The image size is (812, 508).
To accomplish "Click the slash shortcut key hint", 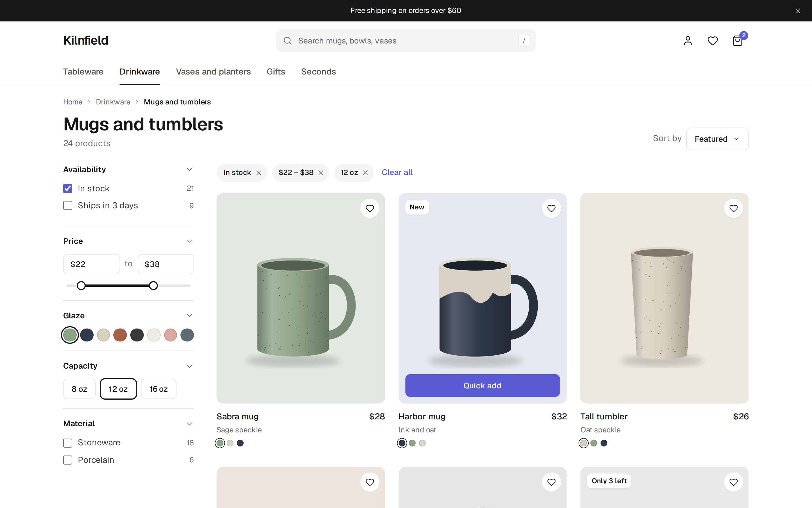I will click(524, 41).
